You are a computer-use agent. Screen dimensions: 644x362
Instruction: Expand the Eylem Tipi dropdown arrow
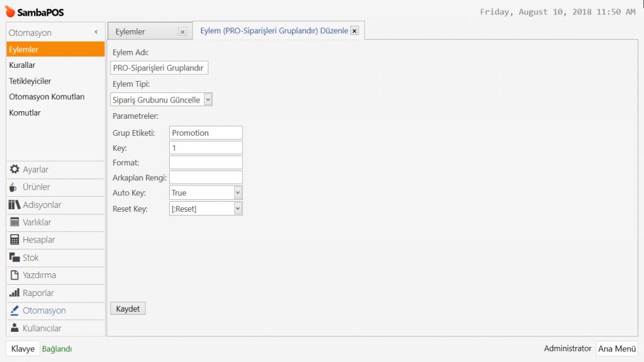click(208, 99)
